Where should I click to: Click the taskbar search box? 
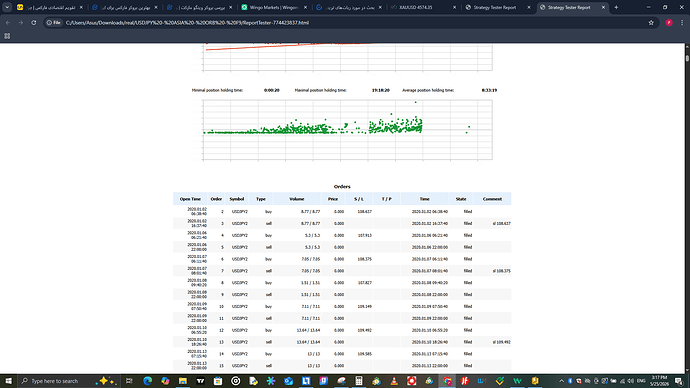coord(68,381)
